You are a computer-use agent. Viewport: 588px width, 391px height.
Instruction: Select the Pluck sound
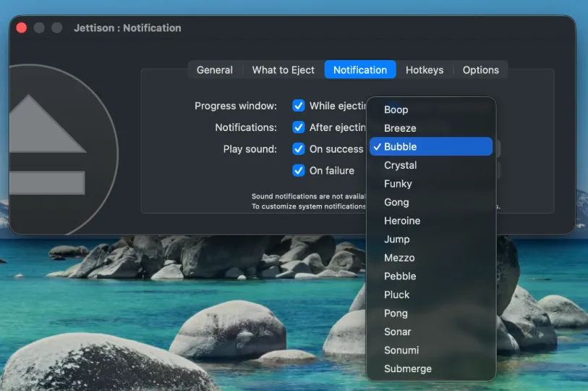pyautogui.click(x=431, y=295)
